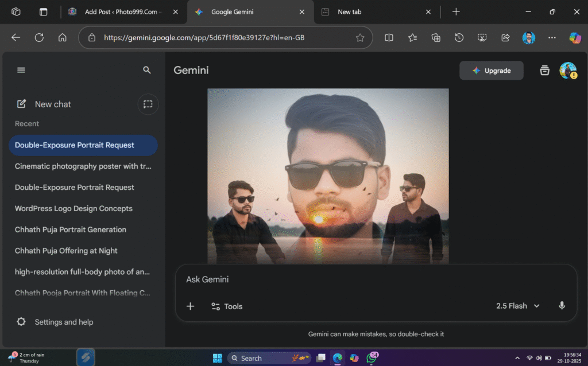Open the New chat pencil icon
The image size is (588, 366).
pos(21,104)
